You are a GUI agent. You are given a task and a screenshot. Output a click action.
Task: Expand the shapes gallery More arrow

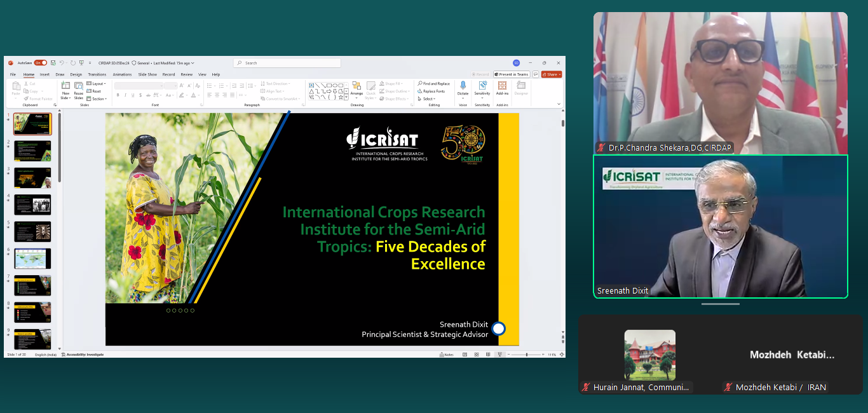tap(346, 97)
